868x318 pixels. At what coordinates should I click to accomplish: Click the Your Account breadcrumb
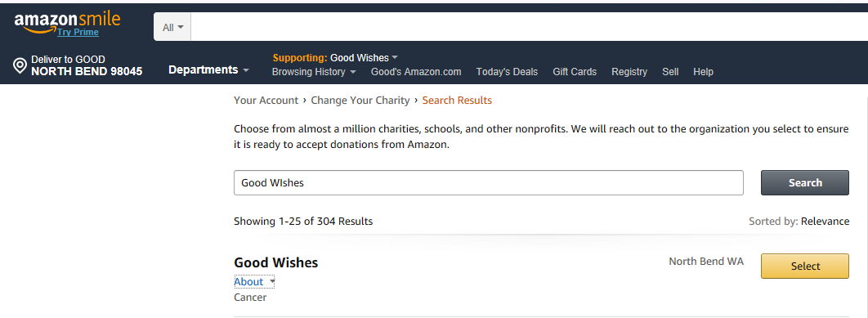coord(266,101)
